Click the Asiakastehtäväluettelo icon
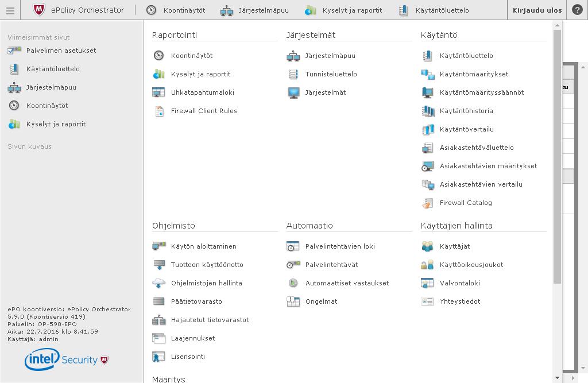588x383 pixels. click(x=427, y=148)
